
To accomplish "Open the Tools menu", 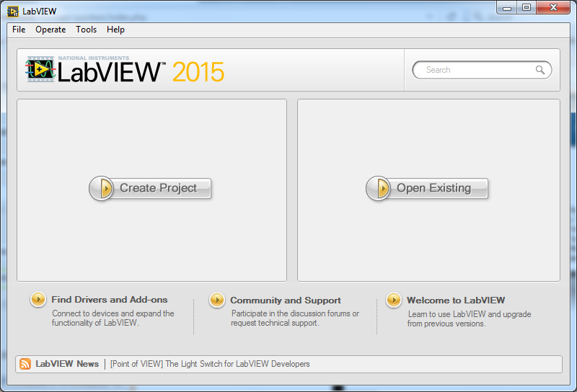I will pyautogui.click(x=86, y=30).
